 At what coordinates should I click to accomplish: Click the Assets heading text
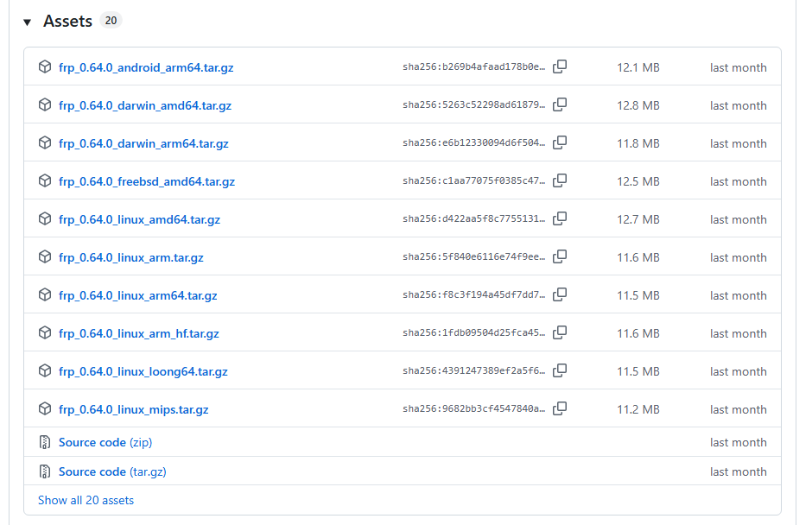[x=67, y=22]
